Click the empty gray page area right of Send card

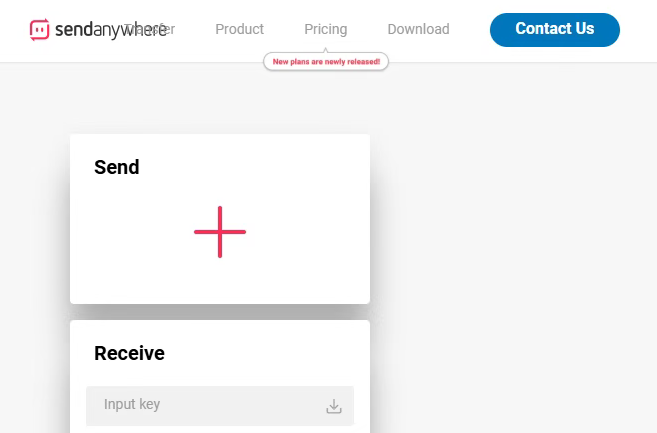point(510,220)
